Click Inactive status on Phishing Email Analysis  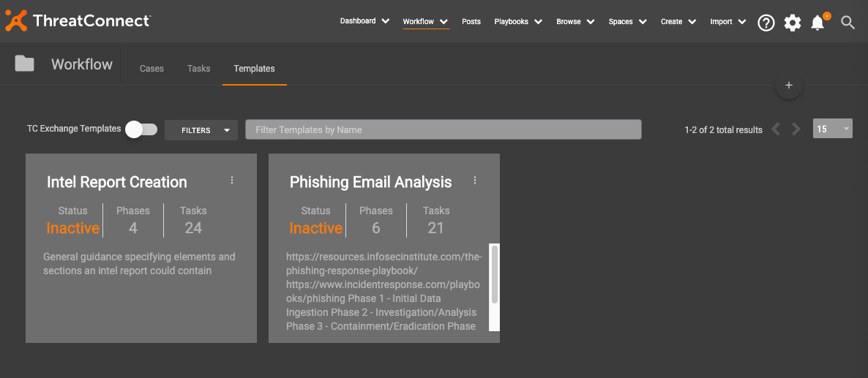click(315, 227)
